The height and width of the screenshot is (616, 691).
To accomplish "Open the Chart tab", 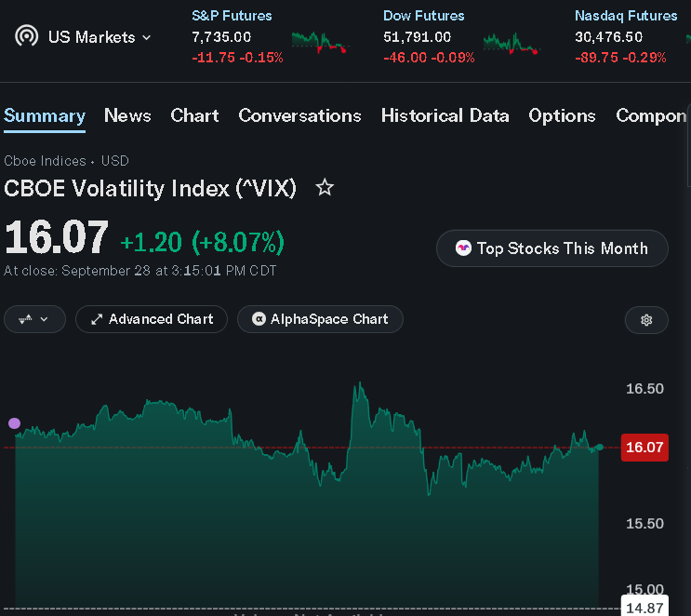I will pyautogui.click(x=194, y=115).
